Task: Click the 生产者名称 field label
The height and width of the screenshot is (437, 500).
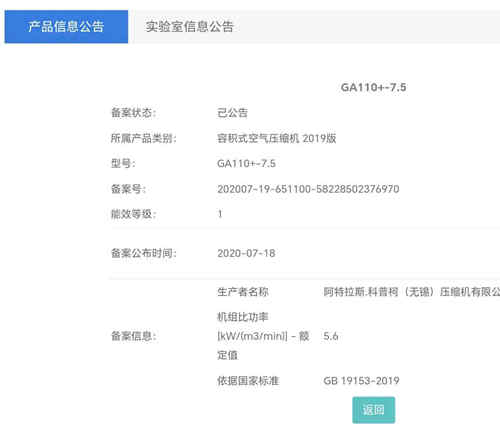Action: 243,292
